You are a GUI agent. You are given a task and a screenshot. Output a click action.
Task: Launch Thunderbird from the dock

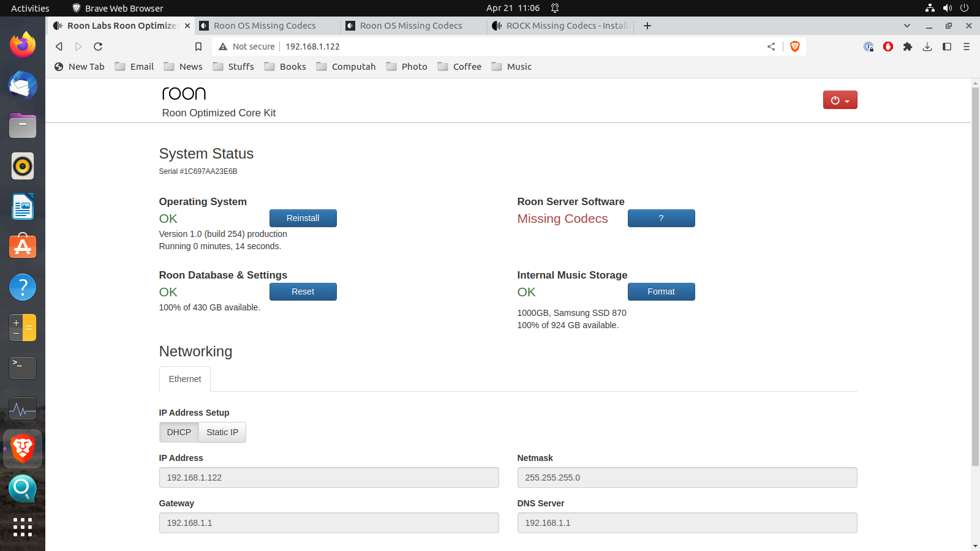(23, 85)
